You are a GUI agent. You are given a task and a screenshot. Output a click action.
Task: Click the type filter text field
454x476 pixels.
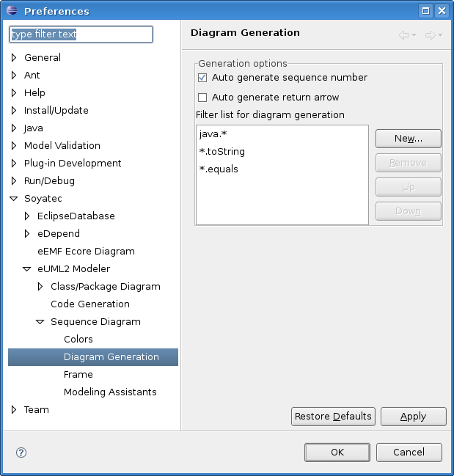[81, 34]
